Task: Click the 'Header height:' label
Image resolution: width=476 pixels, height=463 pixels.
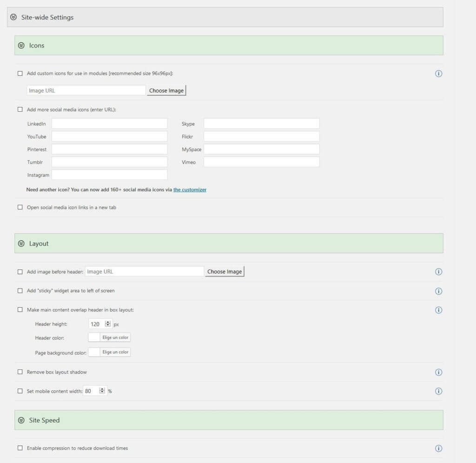Action: [x=51, y=324]
